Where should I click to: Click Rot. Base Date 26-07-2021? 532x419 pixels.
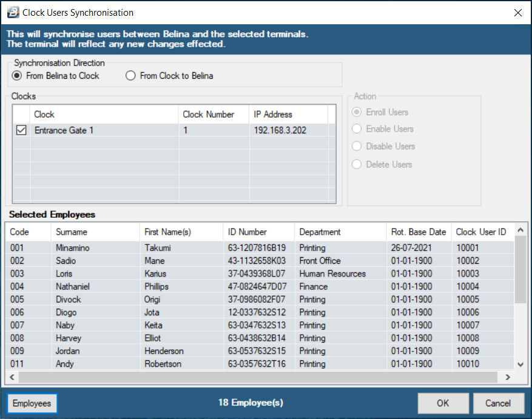411,247
